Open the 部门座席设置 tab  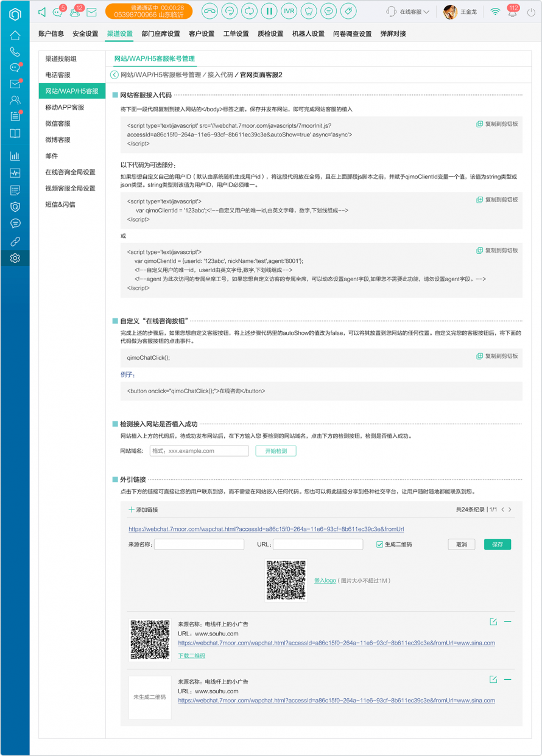(x=161, y=34)
